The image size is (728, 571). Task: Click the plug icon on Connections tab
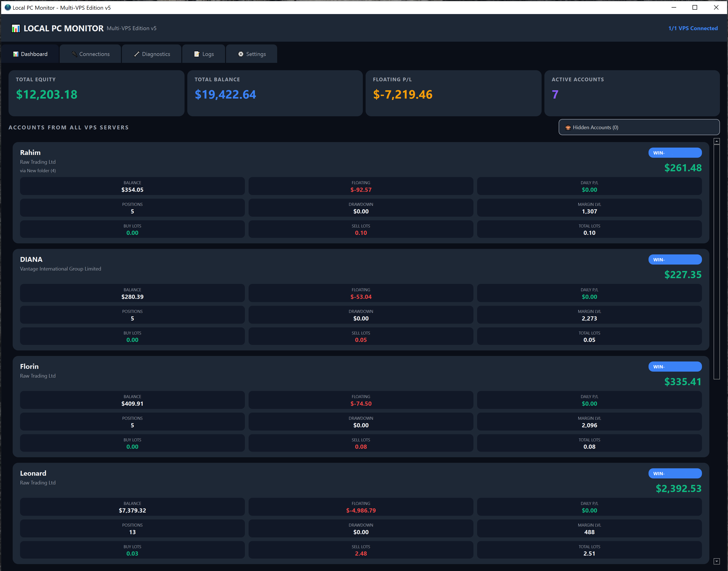(74, 54)
